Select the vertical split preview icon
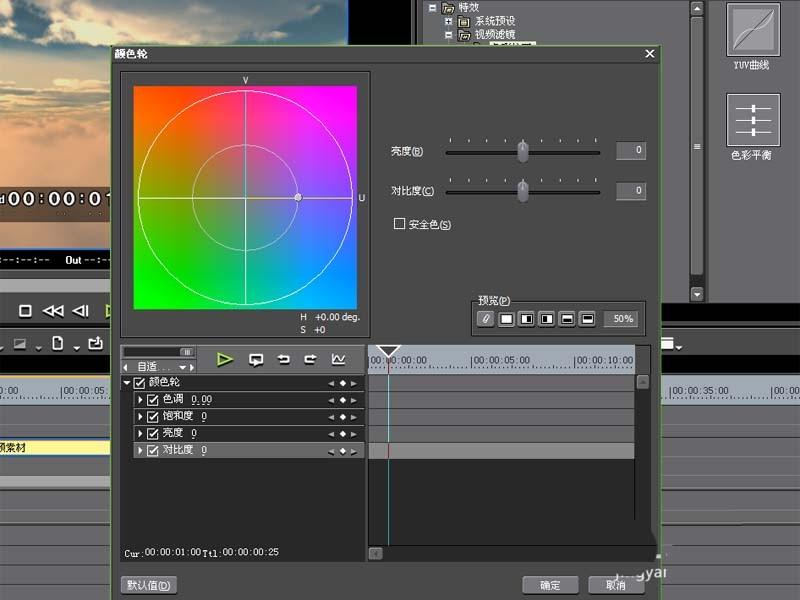This screenshot has height=600, width=800. [x=524, y=318]
